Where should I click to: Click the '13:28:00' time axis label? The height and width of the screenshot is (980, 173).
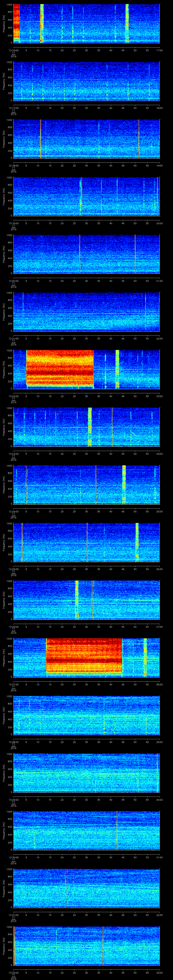click(13, 742)
